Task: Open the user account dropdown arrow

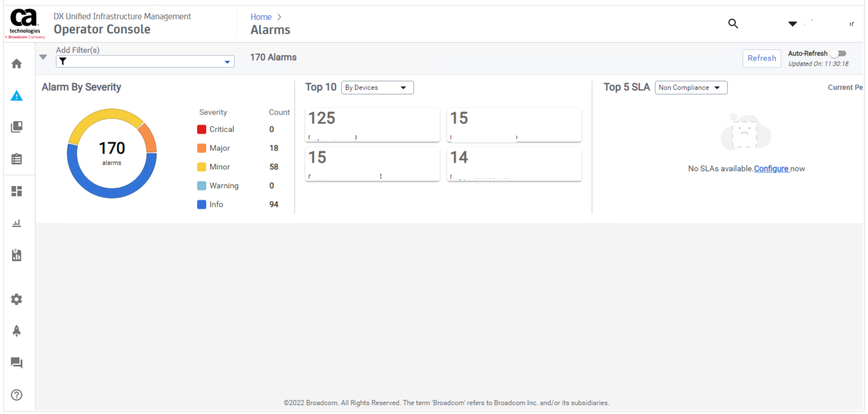Action: pos(792,24)
